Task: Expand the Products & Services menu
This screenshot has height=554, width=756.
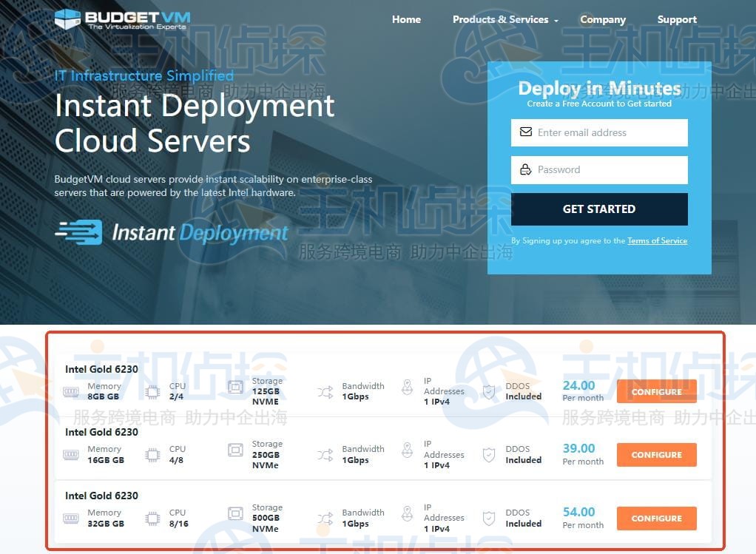Action: click(504, 19)
